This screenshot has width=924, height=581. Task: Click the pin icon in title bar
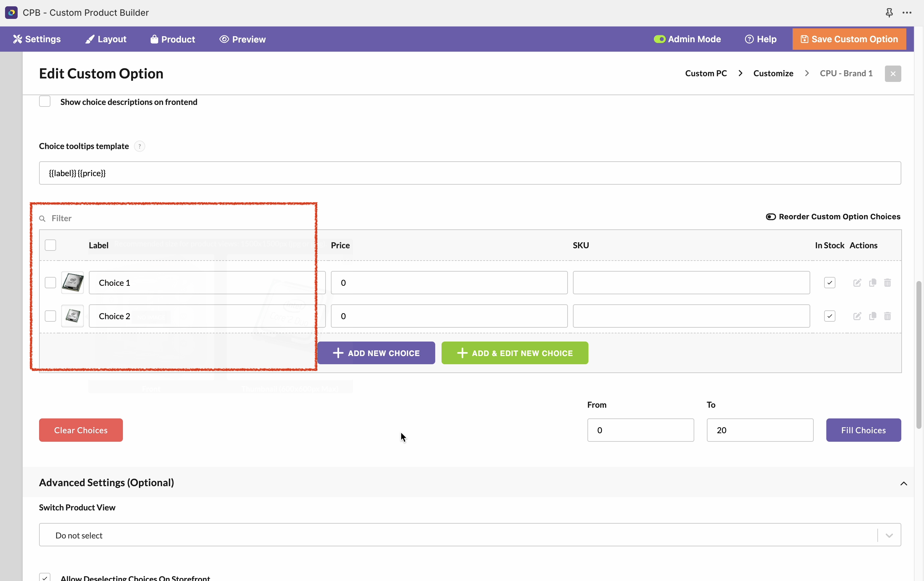889,13
